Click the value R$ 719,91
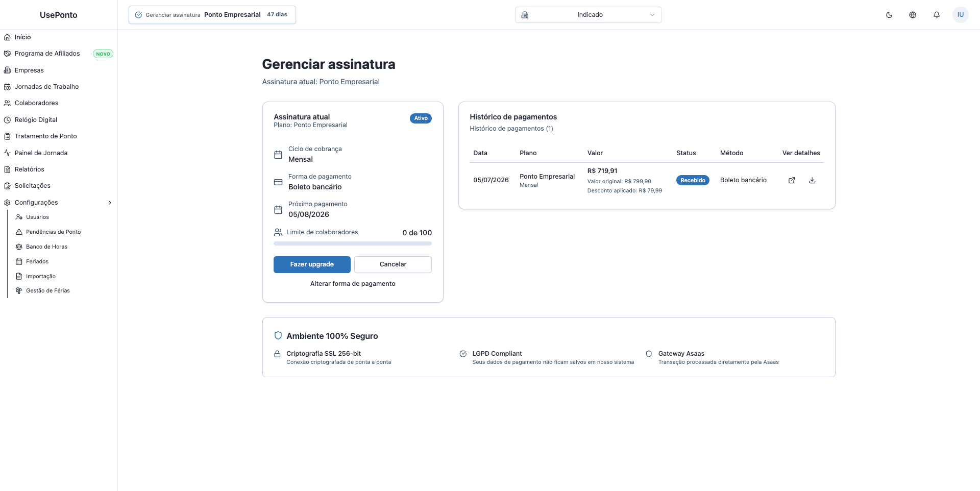 click(602, 171)
